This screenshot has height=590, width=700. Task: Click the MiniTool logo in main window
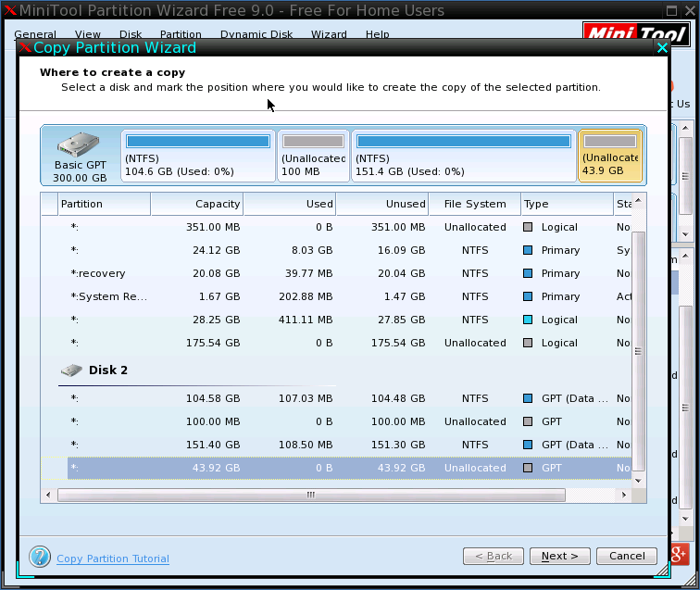tap(637, 33)
